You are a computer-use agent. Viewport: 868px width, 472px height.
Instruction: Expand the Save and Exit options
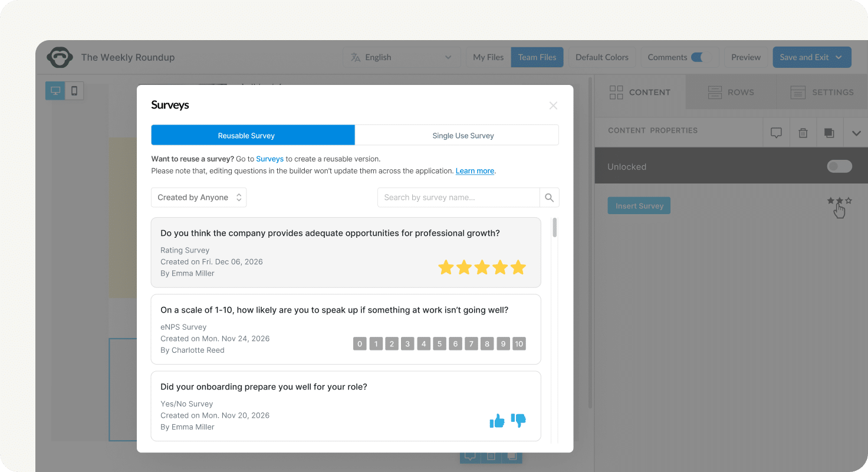pyautogui.click(x=838, y=57)
